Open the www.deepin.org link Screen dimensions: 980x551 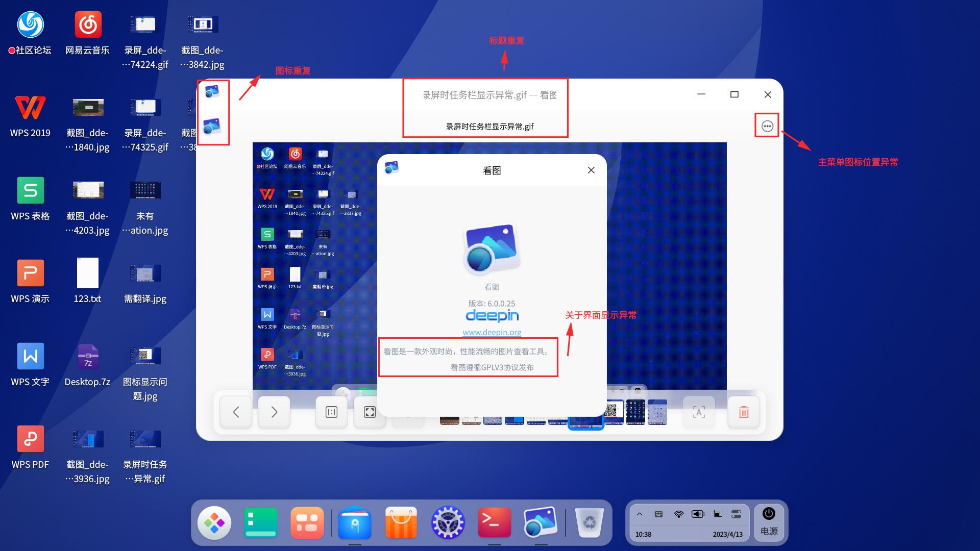click(x=492, y=332)
